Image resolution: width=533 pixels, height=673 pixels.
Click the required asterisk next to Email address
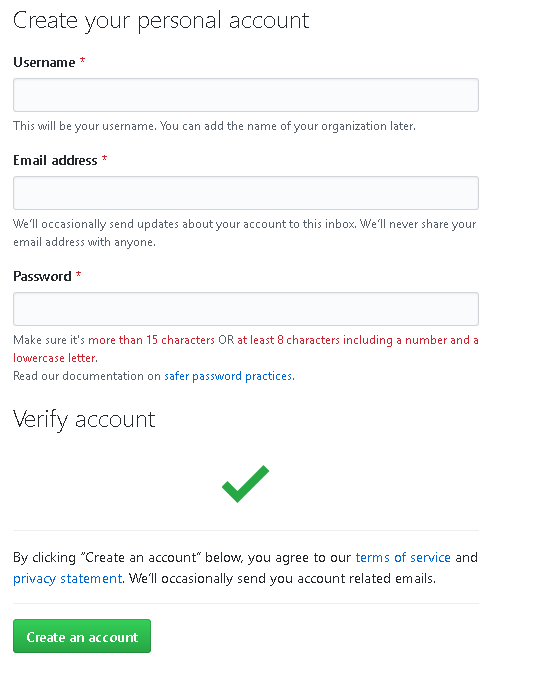[104, 159]
